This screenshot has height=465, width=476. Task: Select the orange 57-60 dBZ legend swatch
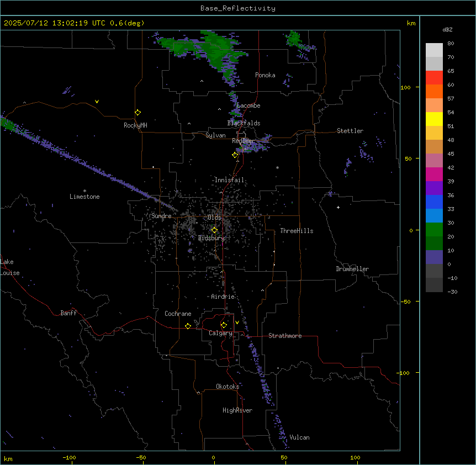(x=434, y=91)
